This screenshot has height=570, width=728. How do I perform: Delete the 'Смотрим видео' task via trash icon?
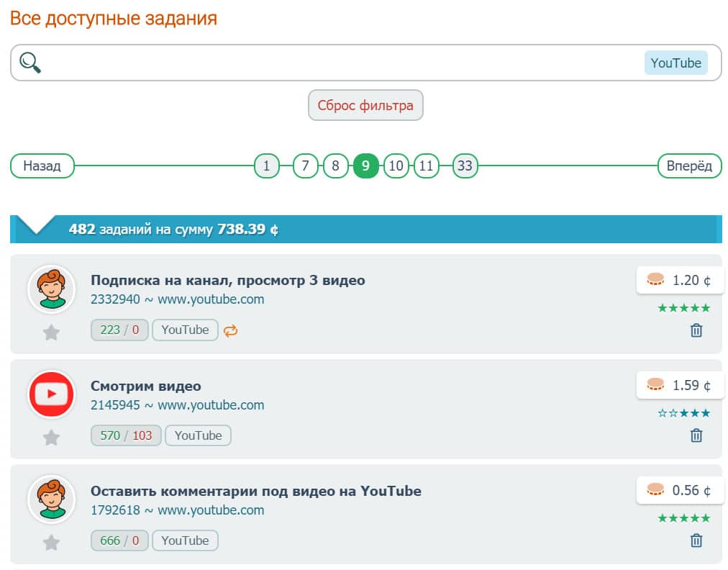pyautogui.click(x=696, y=435)
